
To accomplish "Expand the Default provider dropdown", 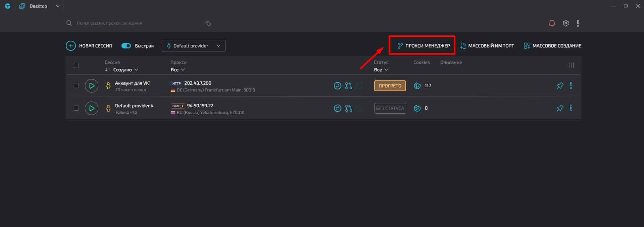I will point(193,46).
